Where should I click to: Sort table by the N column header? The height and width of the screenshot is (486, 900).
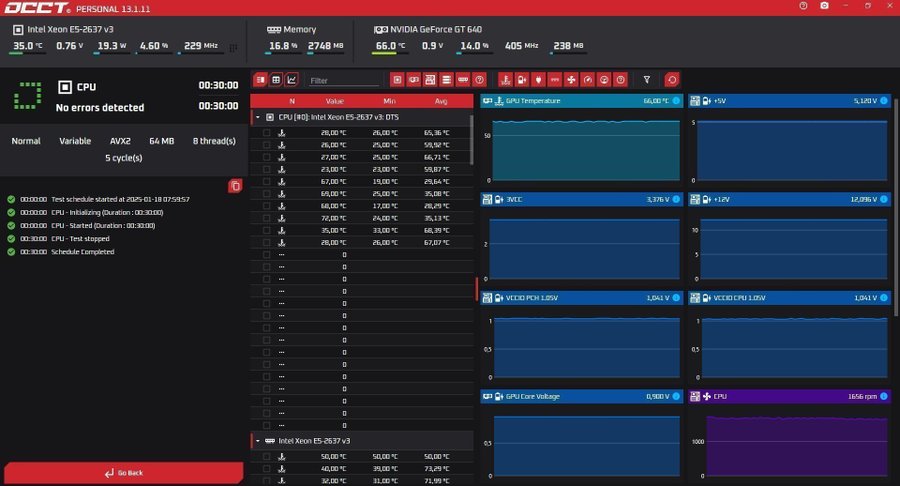click(292, 101)
